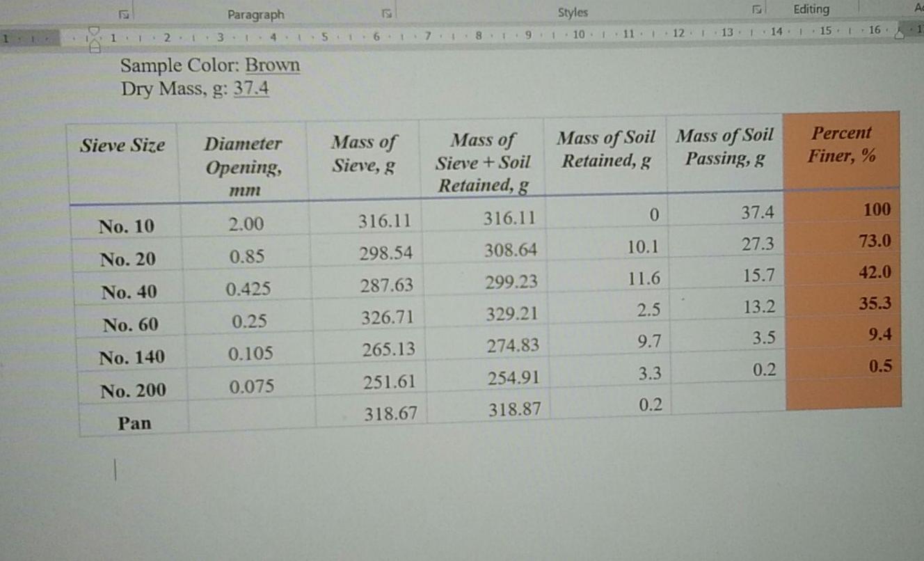Click the Editing group on the ribbon

point(811,9)
